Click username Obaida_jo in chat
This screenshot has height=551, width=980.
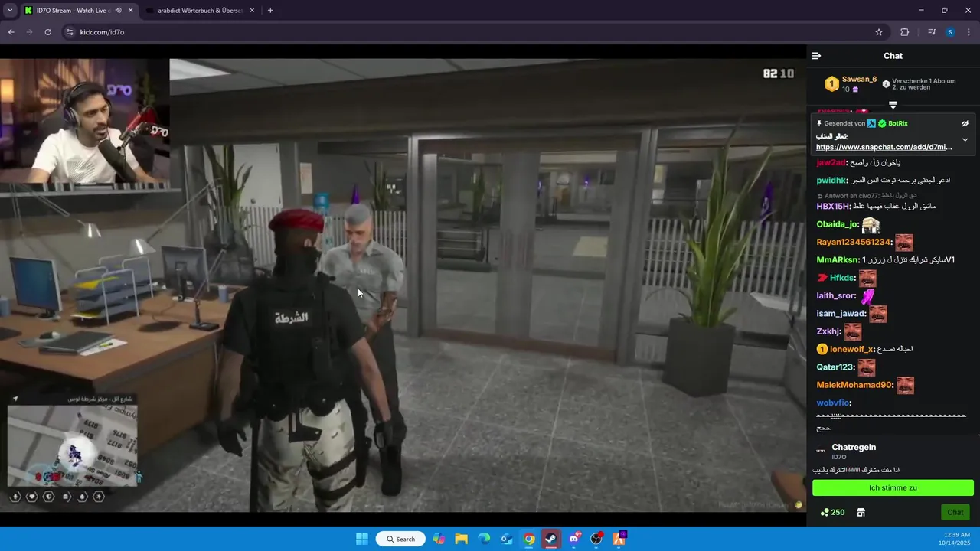tap(838, 224)
